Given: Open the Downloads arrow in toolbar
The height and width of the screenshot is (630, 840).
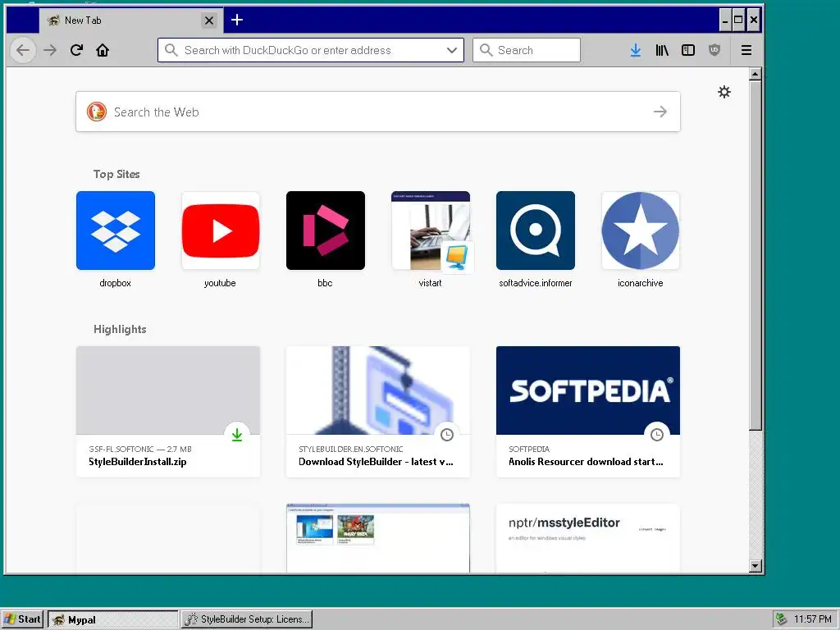Looking at the screenshot, I should pyautogui.click(x=636, y=50).
